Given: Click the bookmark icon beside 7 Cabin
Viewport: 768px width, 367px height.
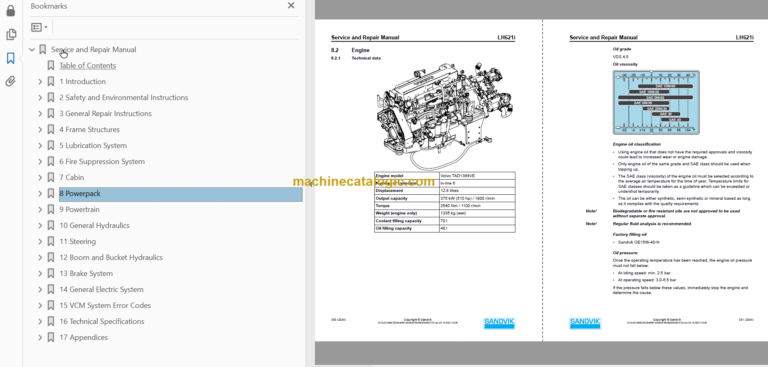Looking at the screenshot, I should point(50,177).
